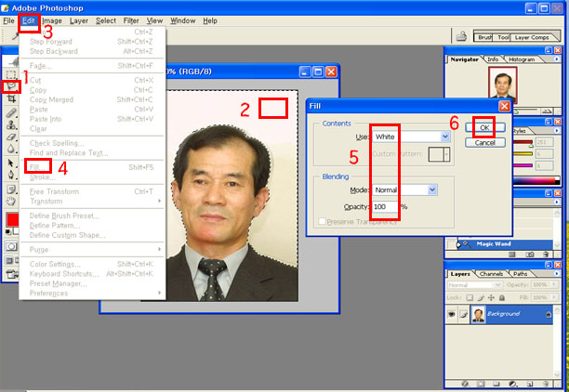This screenshot has height=392, width=569.
Task: Click the Opacity field in Fill dialog
Action: (x=385, y=207)
